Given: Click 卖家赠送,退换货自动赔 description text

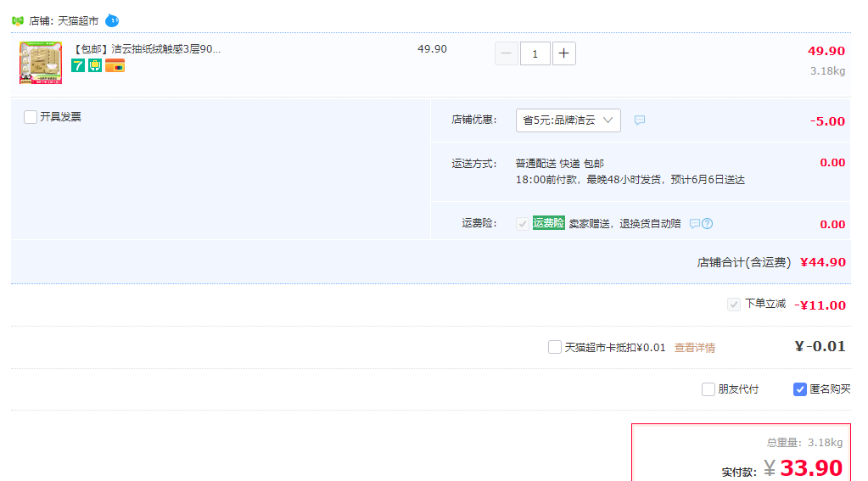Looking at the screenshot, I should [625, 224].
